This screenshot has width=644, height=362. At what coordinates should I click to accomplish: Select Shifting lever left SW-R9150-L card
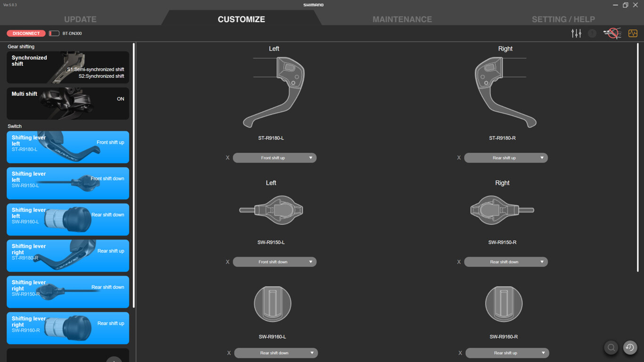pos(68,183)
